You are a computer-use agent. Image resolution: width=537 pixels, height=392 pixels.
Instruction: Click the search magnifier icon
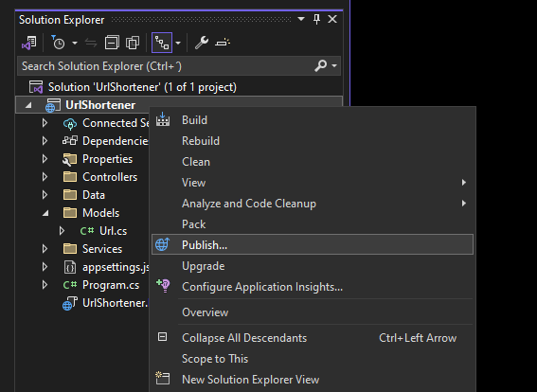point(320,65)
